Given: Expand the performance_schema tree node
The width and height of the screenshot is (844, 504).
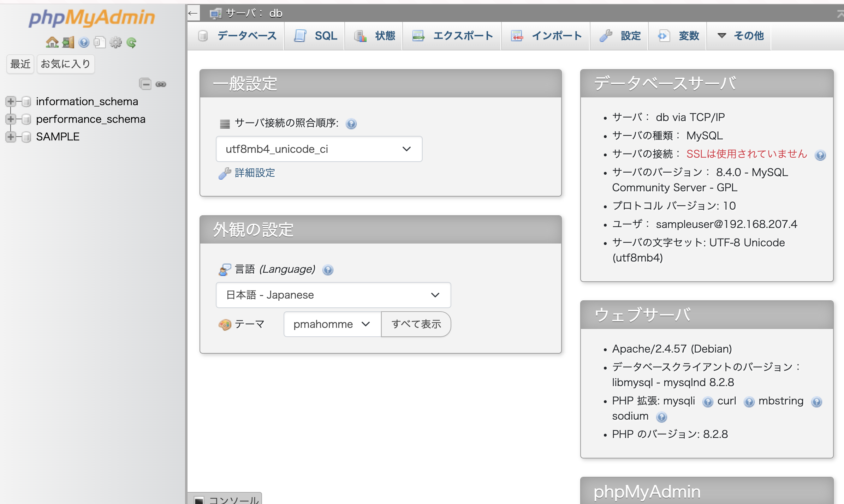Looking at the screenshot, I should tap(11, 119).
